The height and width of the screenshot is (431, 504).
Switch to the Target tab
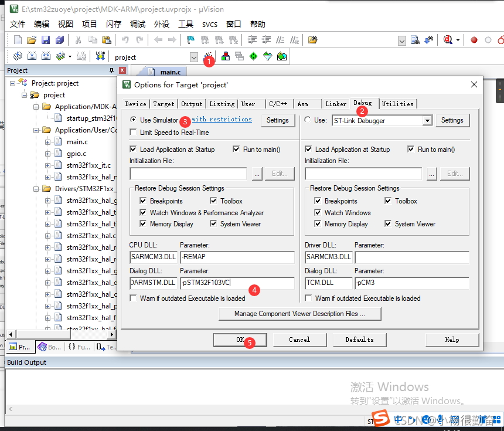(x=164, y=104)
